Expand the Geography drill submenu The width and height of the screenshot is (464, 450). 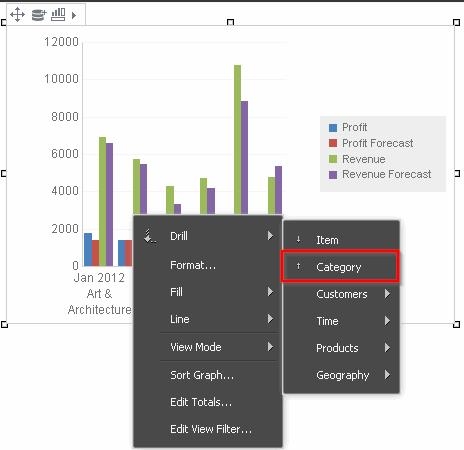tap(341, 375)
